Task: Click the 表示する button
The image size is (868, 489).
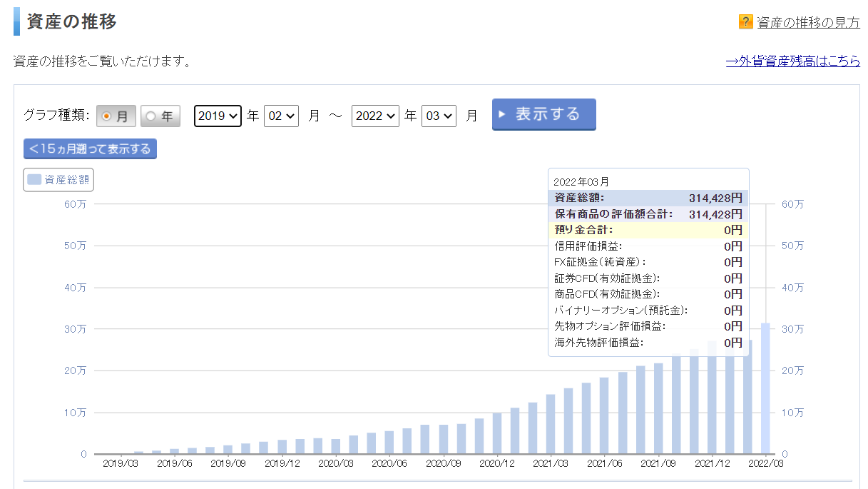Action: (543, 114)
